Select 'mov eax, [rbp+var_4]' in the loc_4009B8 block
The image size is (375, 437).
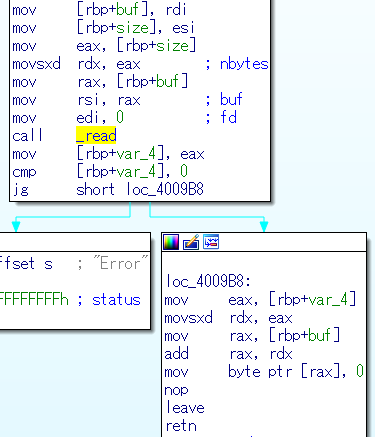[261, 299]
